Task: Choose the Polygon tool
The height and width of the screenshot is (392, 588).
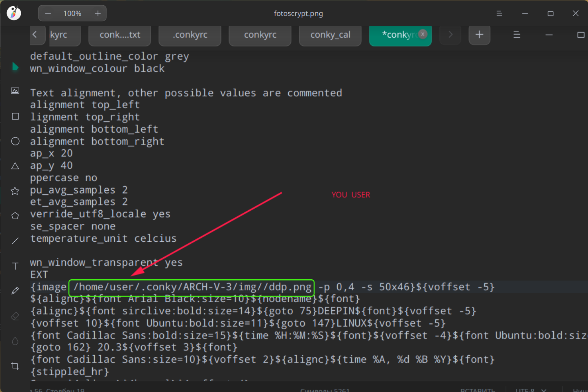Action: 15,216
